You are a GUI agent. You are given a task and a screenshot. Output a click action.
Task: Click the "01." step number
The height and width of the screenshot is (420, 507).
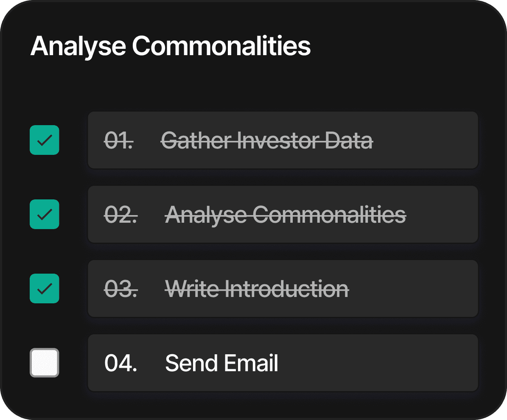click(x=119, y=140)
